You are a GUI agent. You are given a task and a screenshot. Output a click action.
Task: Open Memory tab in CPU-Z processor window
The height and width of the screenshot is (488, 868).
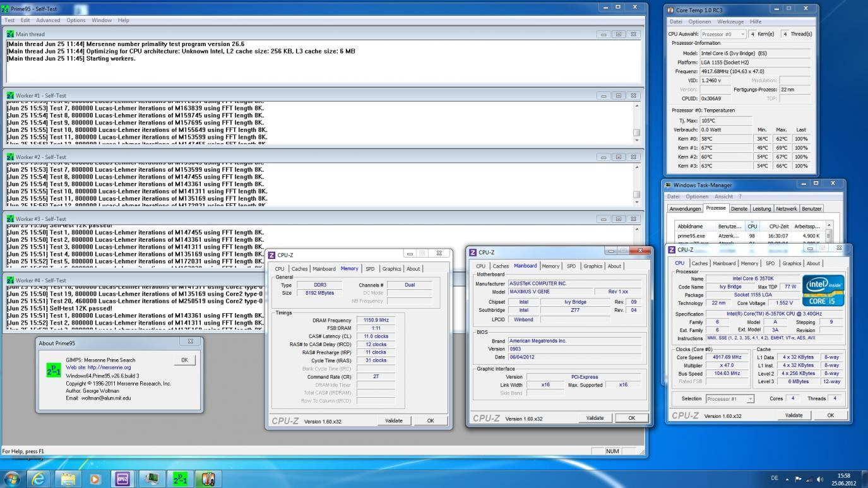coord(749,263)
